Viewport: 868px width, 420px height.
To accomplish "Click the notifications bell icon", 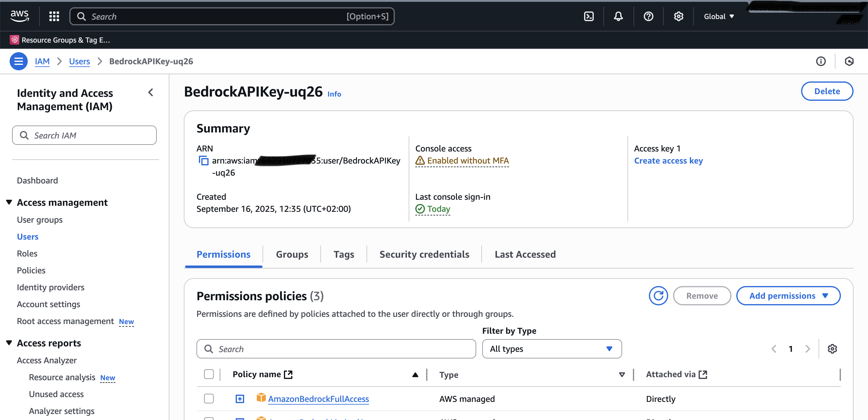I will [618, 16].
